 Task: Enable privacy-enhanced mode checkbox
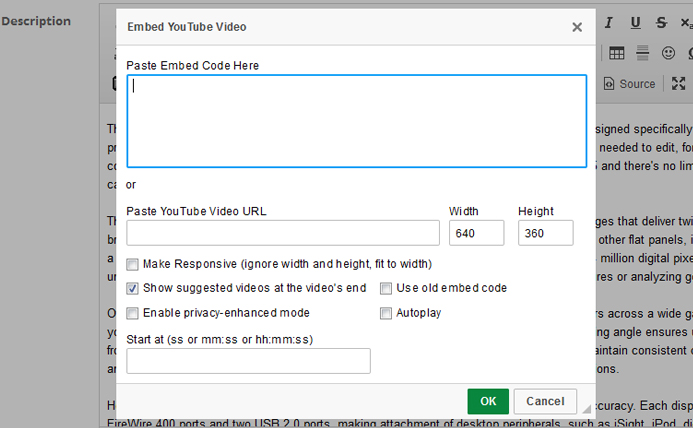[x=132, y=313]
